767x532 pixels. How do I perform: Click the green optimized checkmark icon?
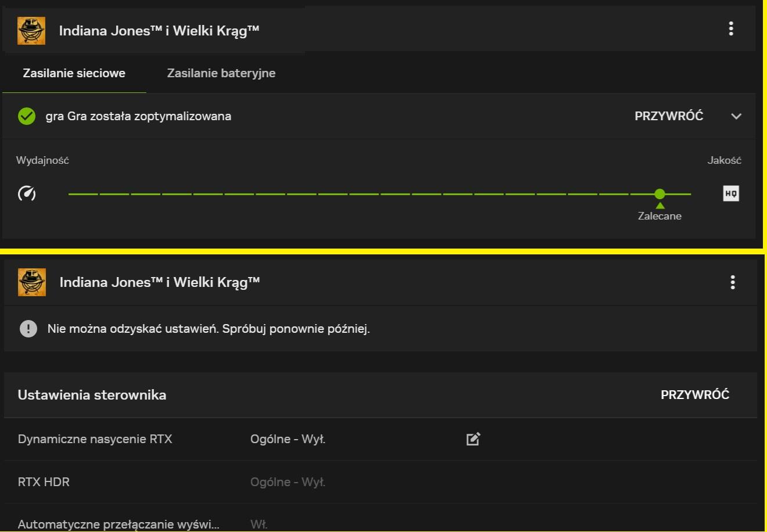point(27,116)
